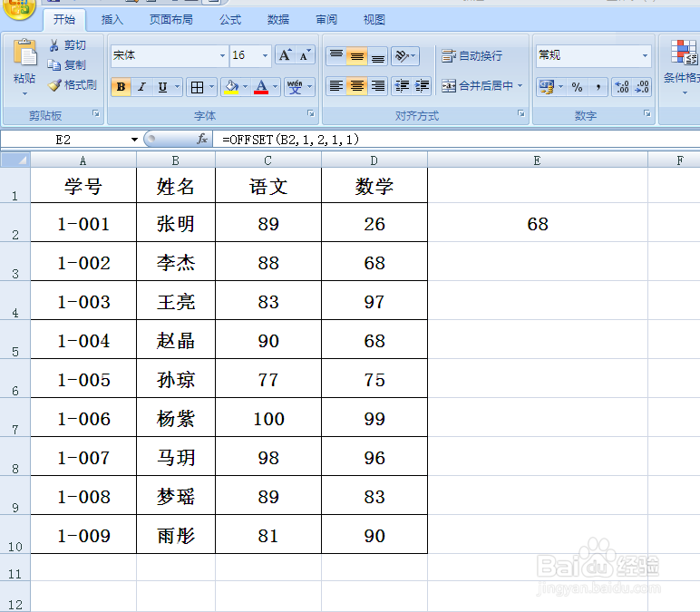Align text to bottom of cell
Viewport: 700px width, 612px height.
click(x=378, y=56)
